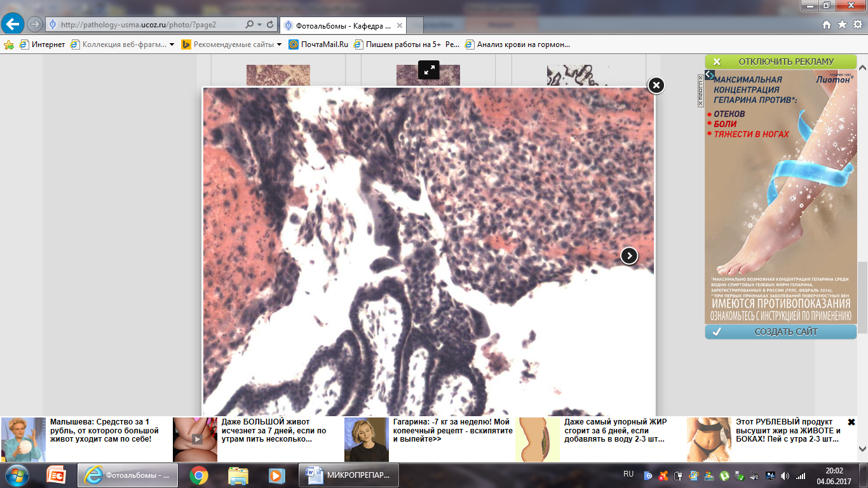The image size is (868, 488).
Task: Click Малышева ad thumbnail image
Action: click(24, 440)
